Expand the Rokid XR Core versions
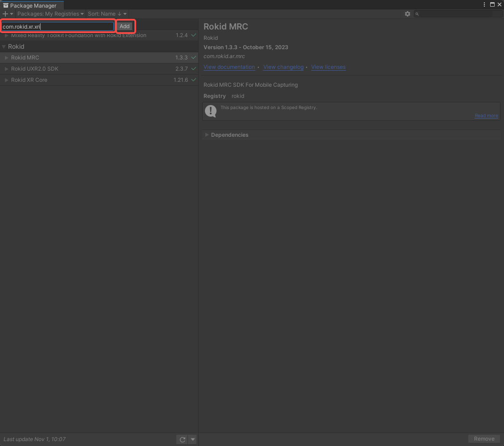Viewport: 504px width, 446px height. [x=6, y=80]
